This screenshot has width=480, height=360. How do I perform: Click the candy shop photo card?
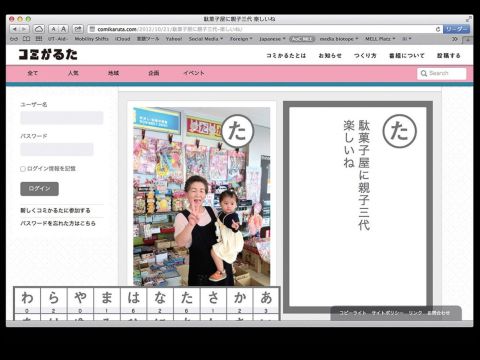tap(202, 197)
